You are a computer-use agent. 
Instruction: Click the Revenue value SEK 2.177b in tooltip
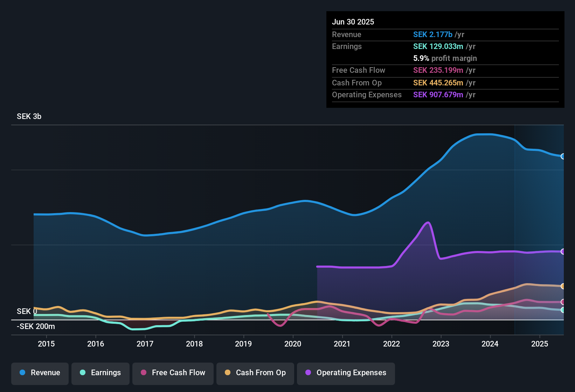point(433,35)
